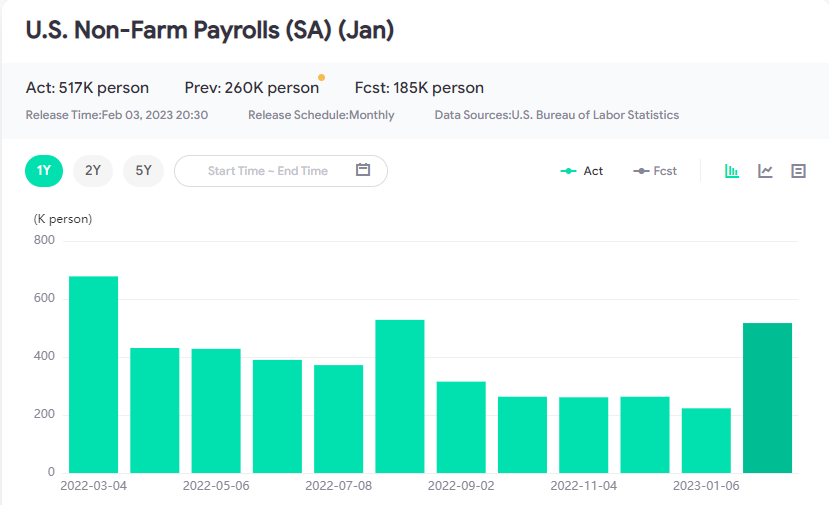Click the bar above 2022-05-06
Image resolution: width=829 pixels, height=505 pixels.
pos(216,410)
